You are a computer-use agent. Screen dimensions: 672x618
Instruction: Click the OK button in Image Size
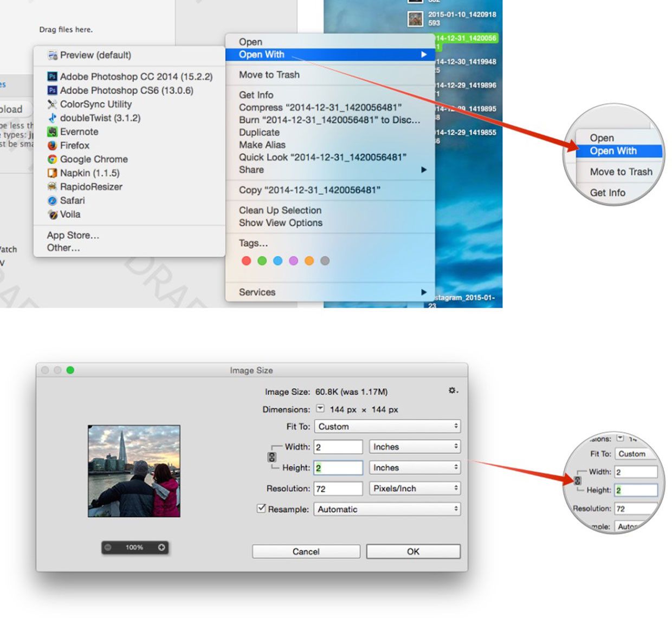(413, 551)
